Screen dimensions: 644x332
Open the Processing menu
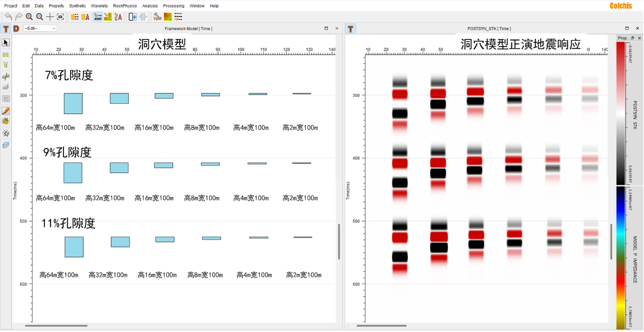tap(174, 6)
